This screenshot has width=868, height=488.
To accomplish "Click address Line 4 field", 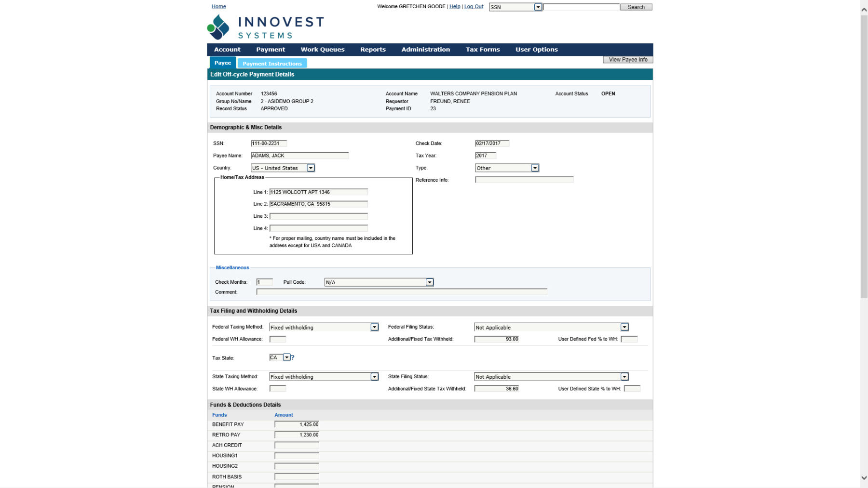I will (x=318, y=228).
